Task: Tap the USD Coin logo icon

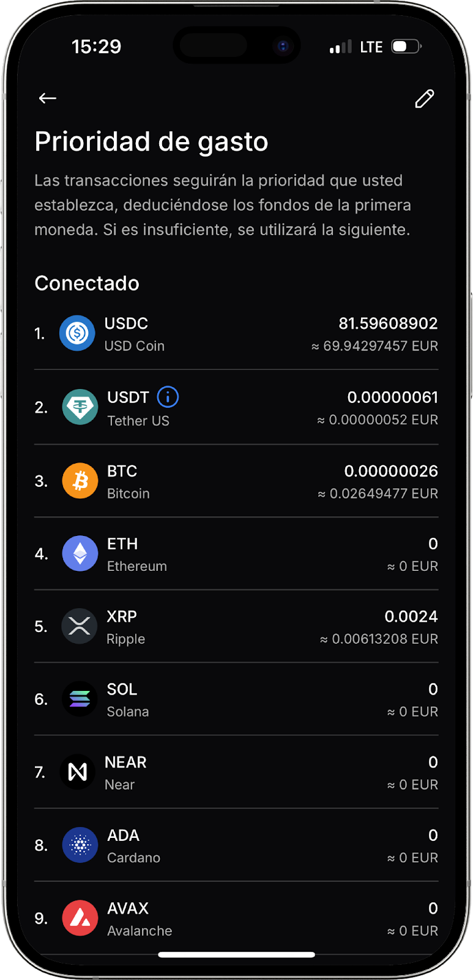Action: coord(77,333)
